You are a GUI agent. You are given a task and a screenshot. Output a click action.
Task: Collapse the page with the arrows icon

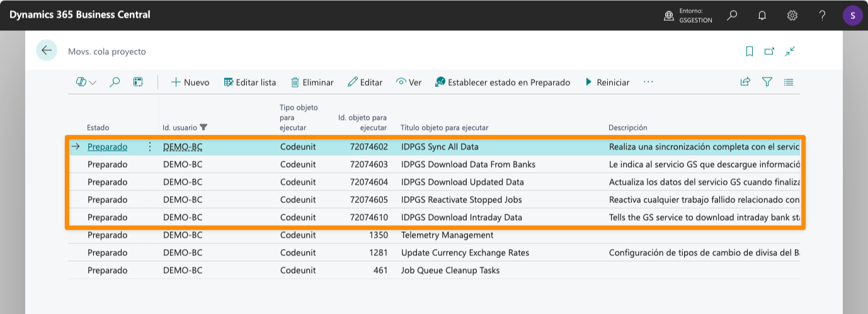tap(790, 52)
